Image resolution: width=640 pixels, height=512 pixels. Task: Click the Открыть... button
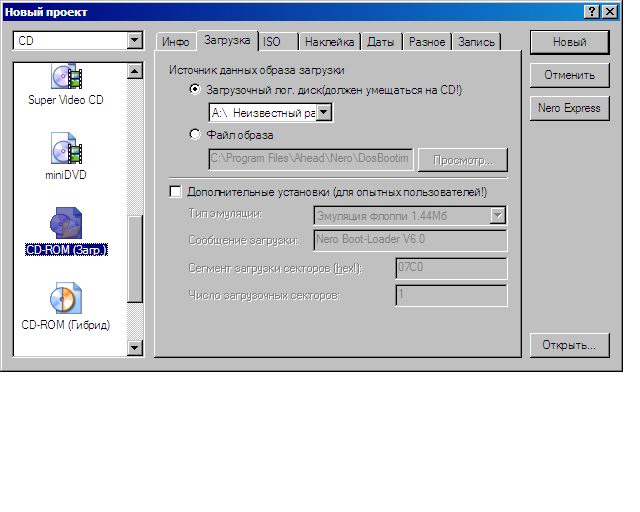click(569, 345)
